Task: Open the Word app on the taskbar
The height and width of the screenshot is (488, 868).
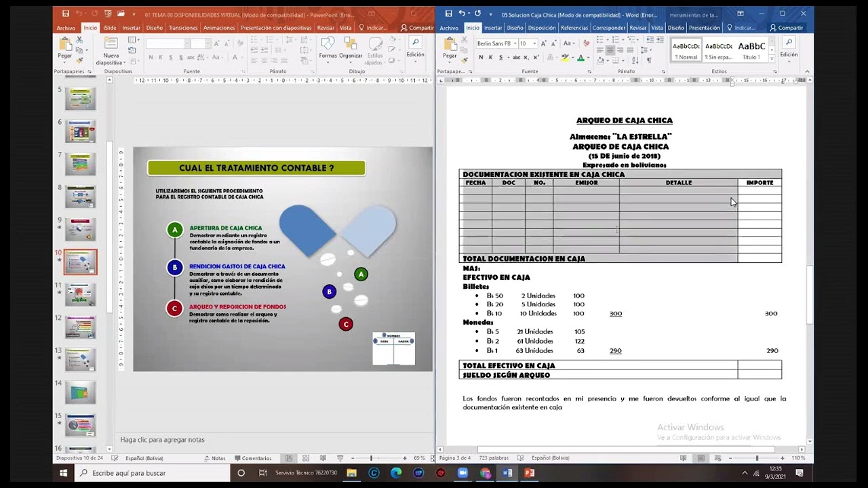Action: 507,472
